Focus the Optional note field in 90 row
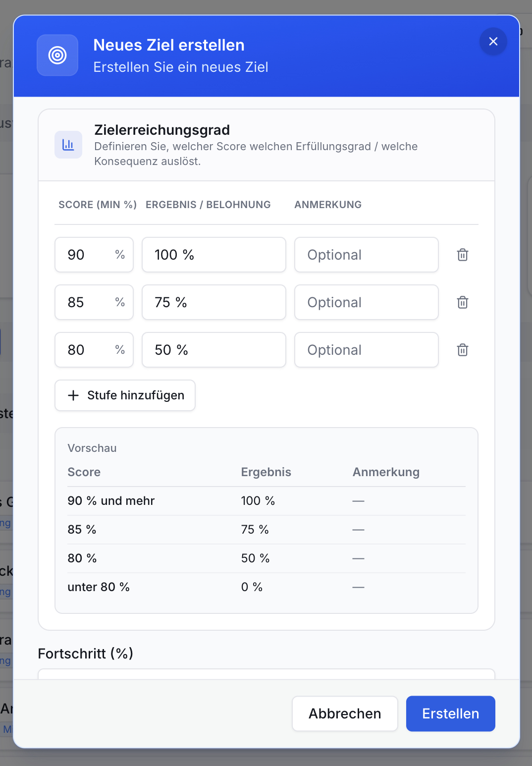 tap(367, 255)
